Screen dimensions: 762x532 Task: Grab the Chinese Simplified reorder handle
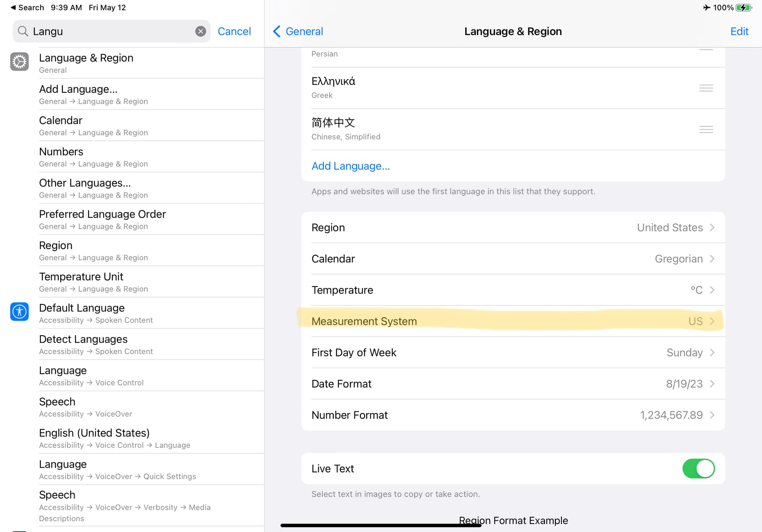pos(706,129)
